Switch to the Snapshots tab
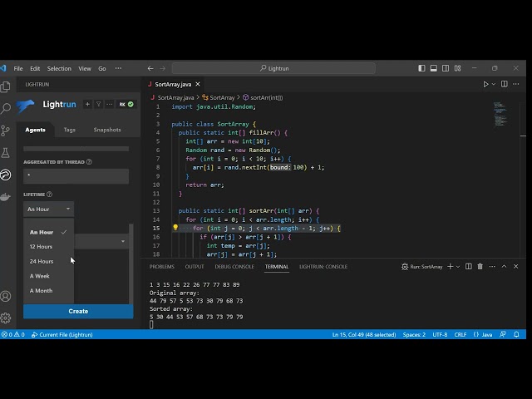 point(107,130)
